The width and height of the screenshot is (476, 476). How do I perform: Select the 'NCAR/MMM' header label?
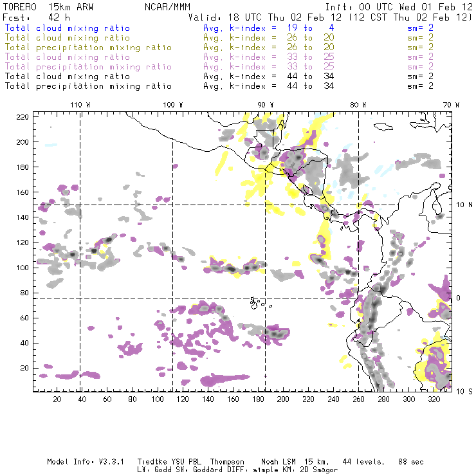click(167, 7)
